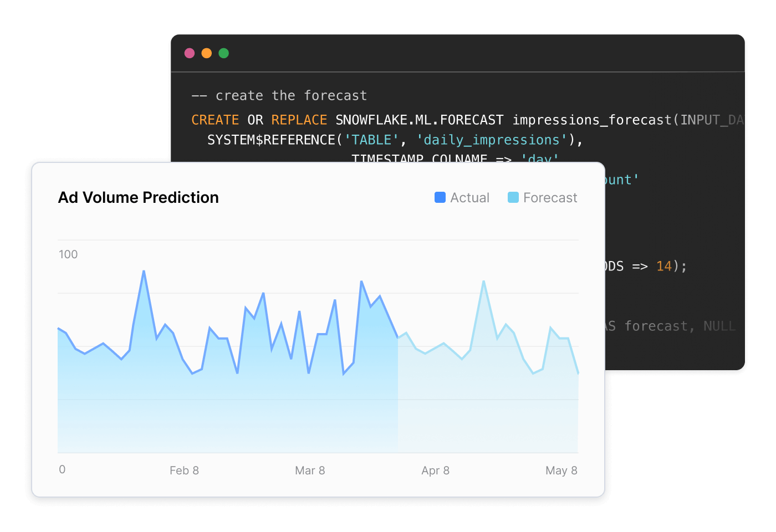Click the light blue Forecast legend swatch
The height and width of the screenshot is (532, 776).
click(x=513, y=197)
